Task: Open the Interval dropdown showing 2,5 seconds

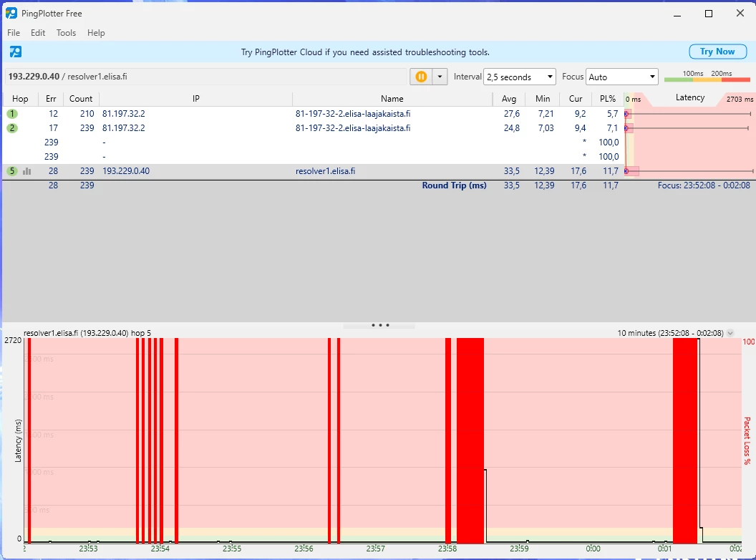Action: 520,77
